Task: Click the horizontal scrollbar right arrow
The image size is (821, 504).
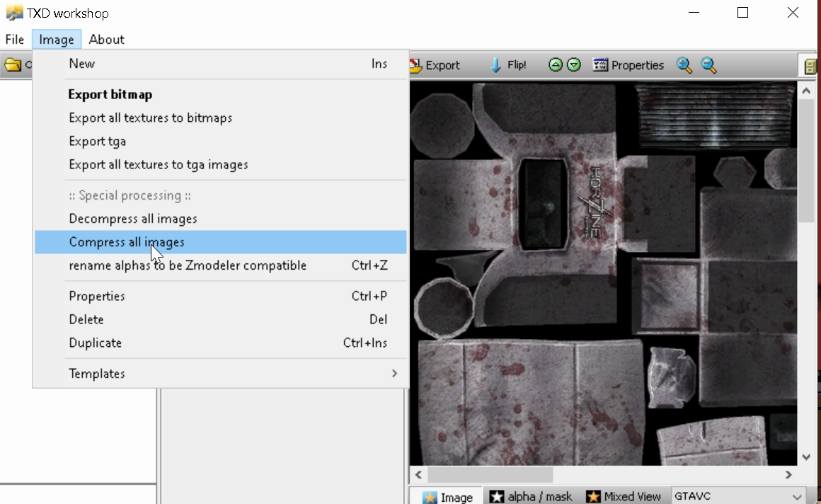Action: tap(788, 475)
